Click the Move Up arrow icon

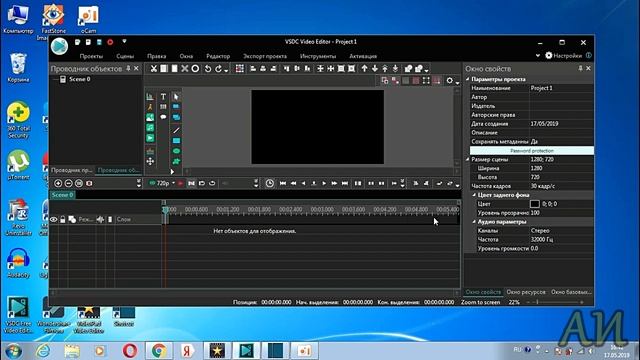(x=364, y=69)
